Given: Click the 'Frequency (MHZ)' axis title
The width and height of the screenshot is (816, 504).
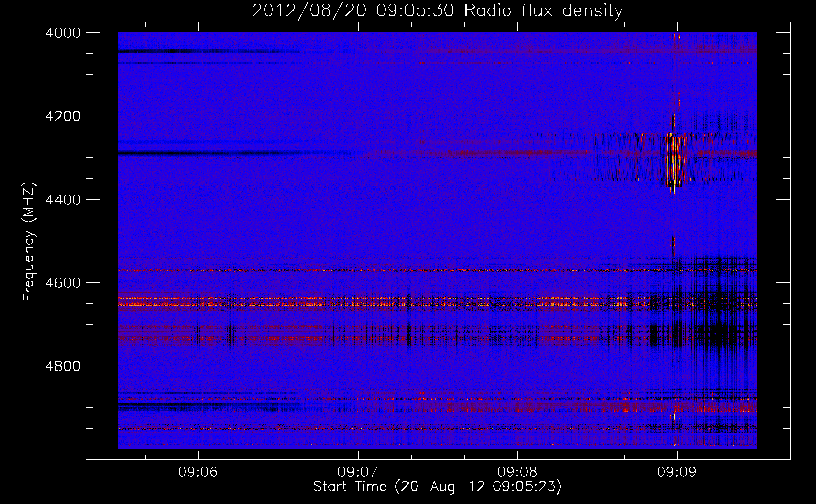Looking at the screenshot, I should (29, 242).
